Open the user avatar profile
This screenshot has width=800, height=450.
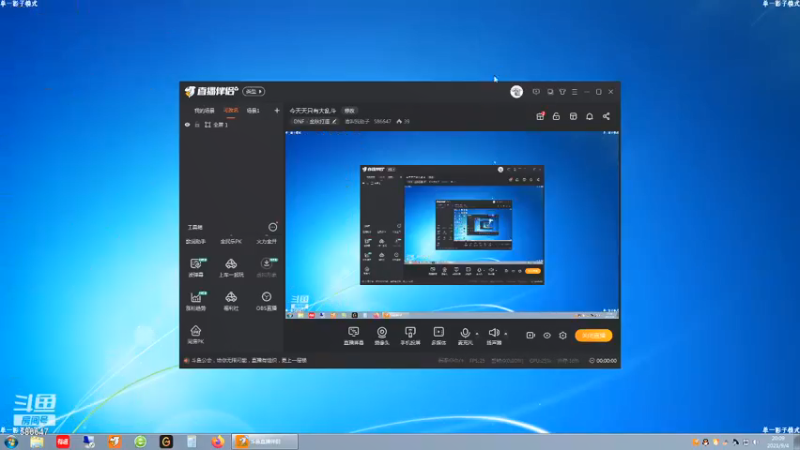(x=516, y=92)
